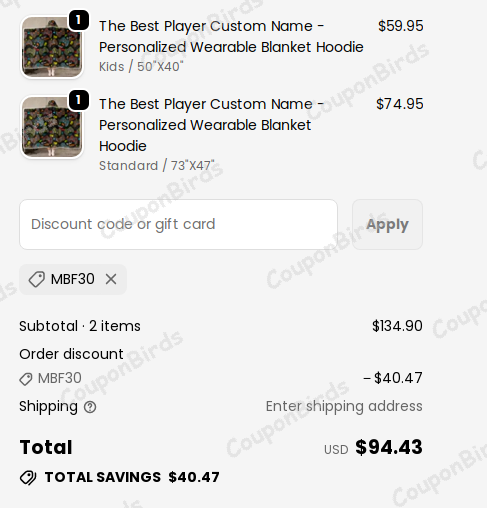Click the $74.95 item price
The image size is (487, 508).
tap(400, 104)
